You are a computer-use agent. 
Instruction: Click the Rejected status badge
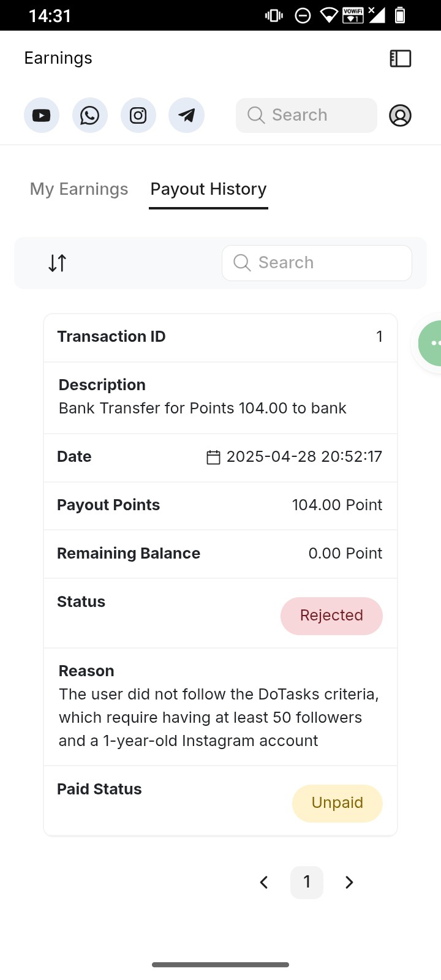(x=331, y=616)
